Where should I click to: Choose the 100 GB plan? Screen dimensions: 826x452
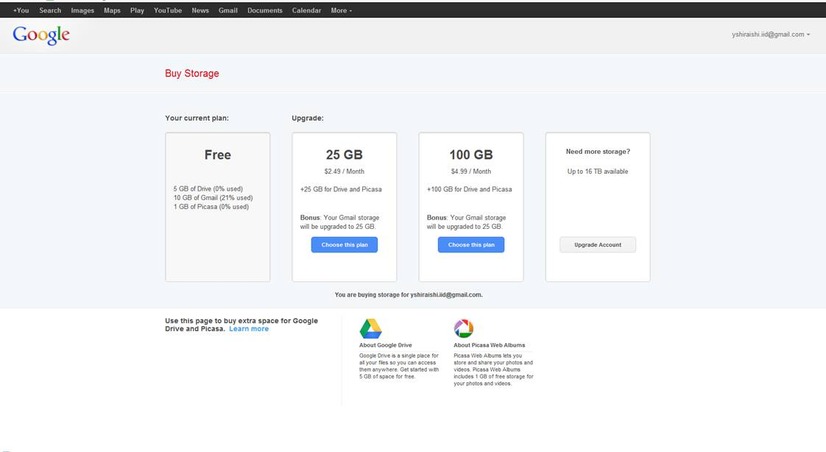tap(471, 244)
